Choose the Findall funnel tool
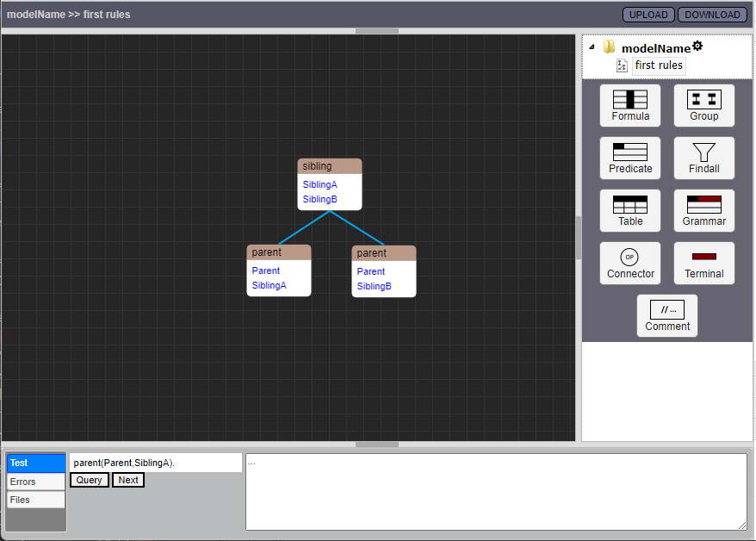The height and width of the screenshot is (541, 756). (703, 158)
